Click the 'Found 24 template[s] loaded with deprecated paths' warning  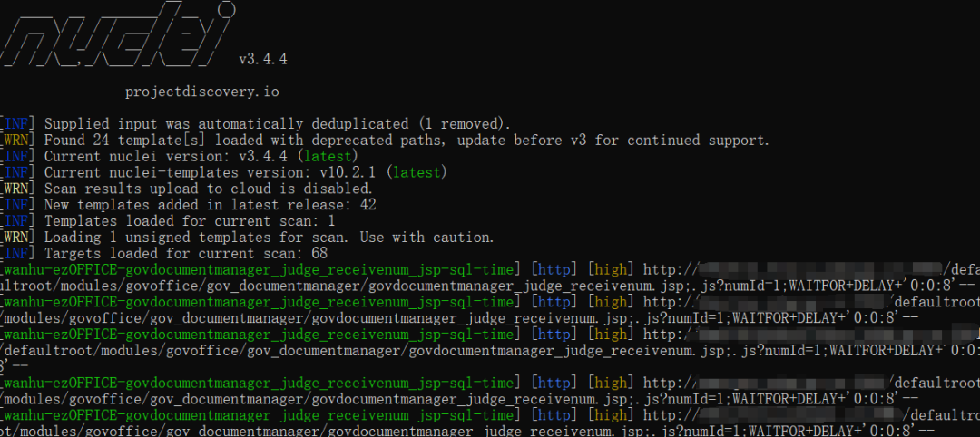[244, 140]
